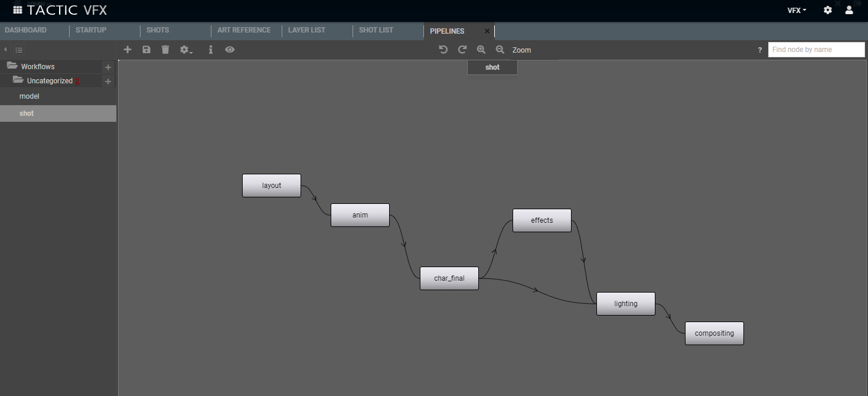Zoom in on the pipeline canvas
This screenshot has width=868, height=396.
click(481, 50)
